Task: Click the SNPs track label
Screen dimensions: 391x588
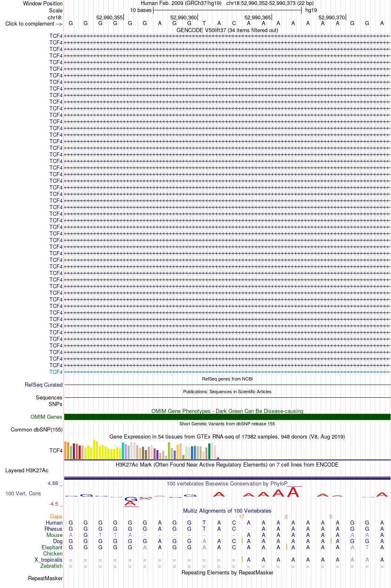Action: click(56, 404)
